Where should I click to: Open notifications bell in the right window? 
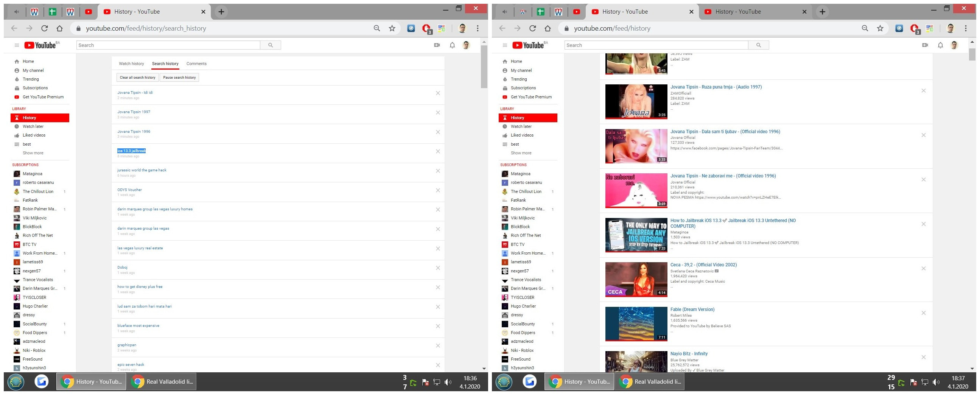point(940,45)
